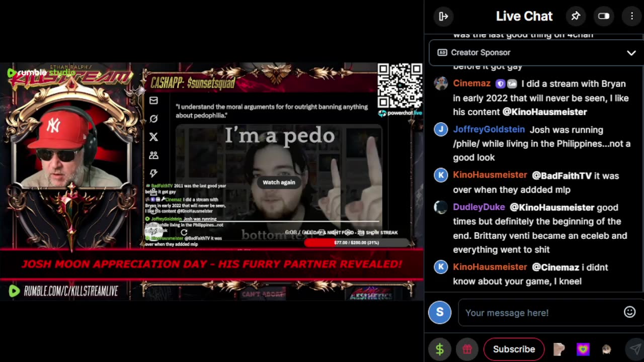The height and width of the screenshot is (362, 644).
Task: Click DudleyDuke's avatar picture in chat
Action: pyautogui.click(x=441, y=207)
